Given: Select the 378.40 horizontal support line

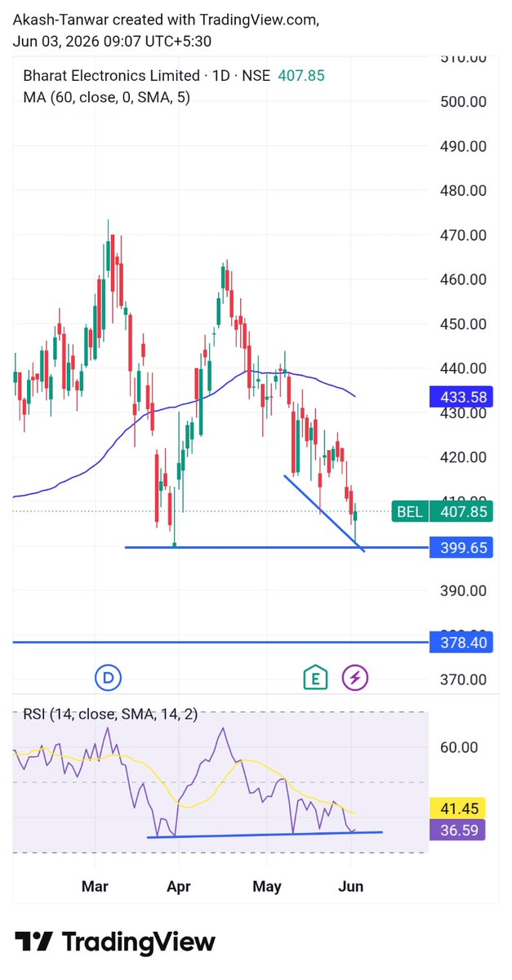Looking at the screenshot, I should tap(220, 644).
